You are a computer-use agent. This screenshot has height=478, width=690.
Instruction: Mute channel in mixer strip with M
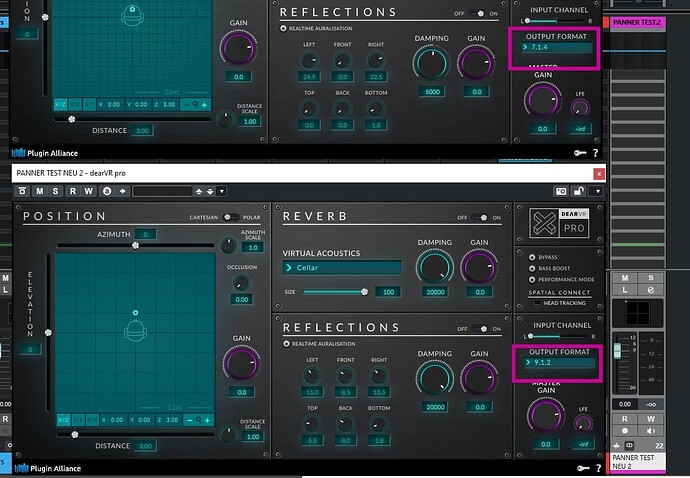click(x=625, y=278)
